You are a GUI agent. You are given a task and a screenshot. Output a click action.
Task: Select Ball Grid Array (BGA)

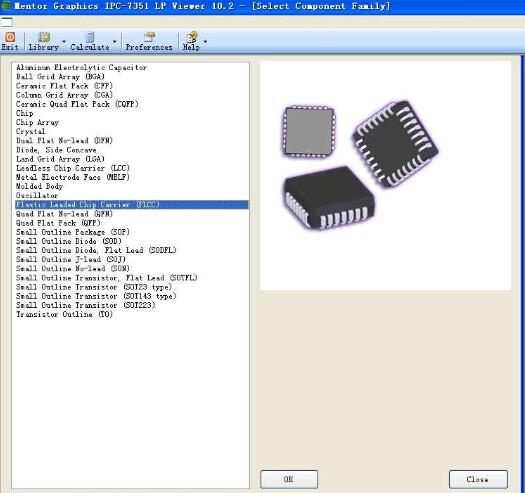[x=60, y=77]
